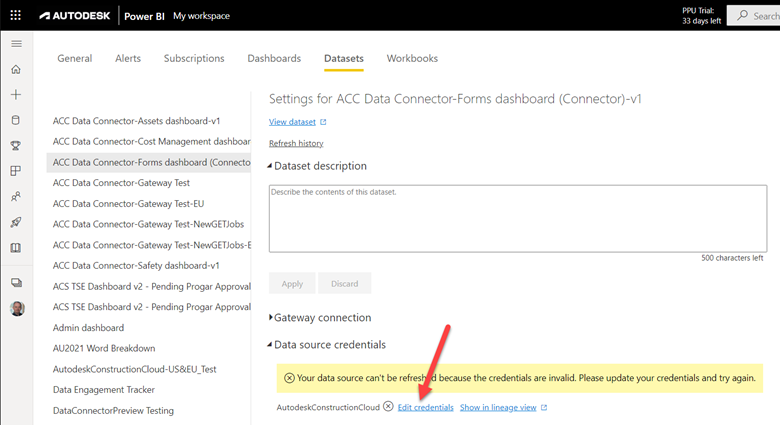Open the Apps icon in sidebar
Viewport: 780px width, 425px height.
coord(16,171)
